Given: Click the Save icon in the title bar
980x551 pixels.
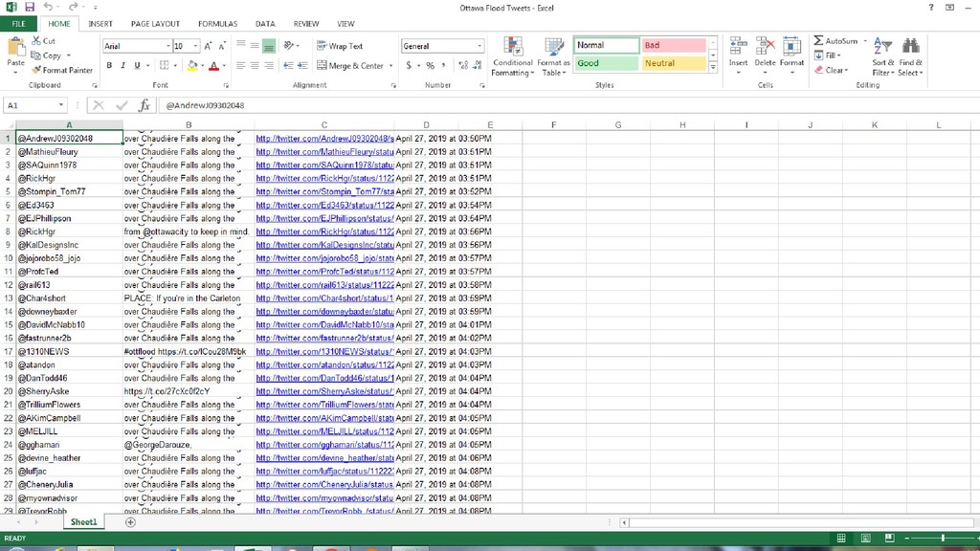Looking at the screenshot, I should pos(30,8).
